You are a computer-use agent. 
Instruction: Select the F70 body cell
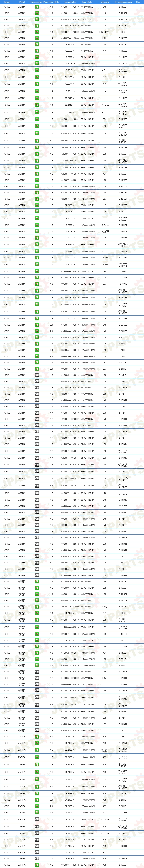click(105, 119)
